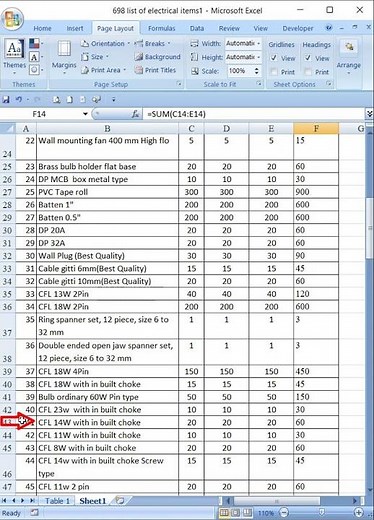Toggle Headings View checkbox

[x=308, y=58]
